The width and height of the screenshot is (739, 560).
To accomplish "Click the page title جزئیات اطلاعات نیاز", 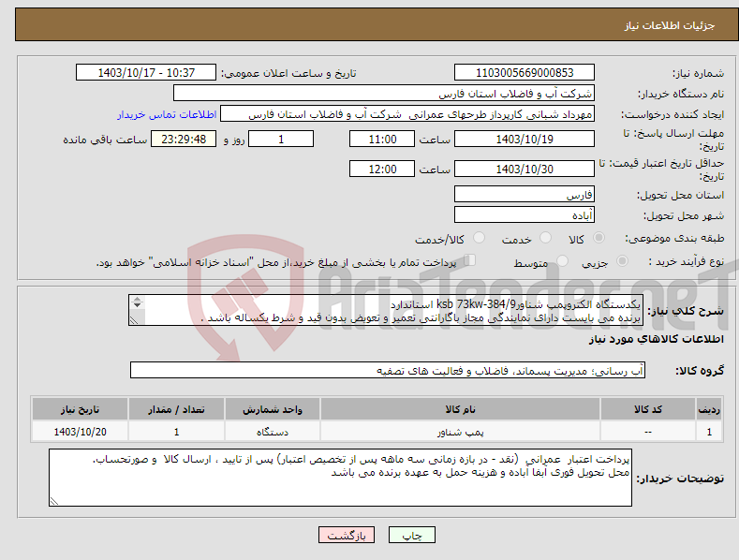I will [x=670, y=25].
